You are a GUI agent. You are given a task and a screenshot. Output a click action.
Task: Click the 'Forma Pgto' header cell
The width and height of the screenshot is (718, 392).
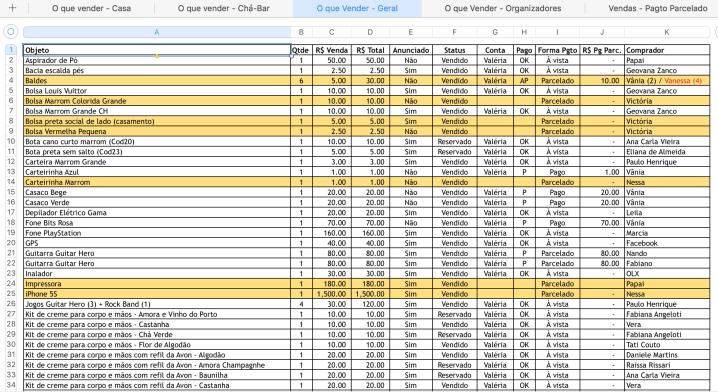click(x=557, y=50)
